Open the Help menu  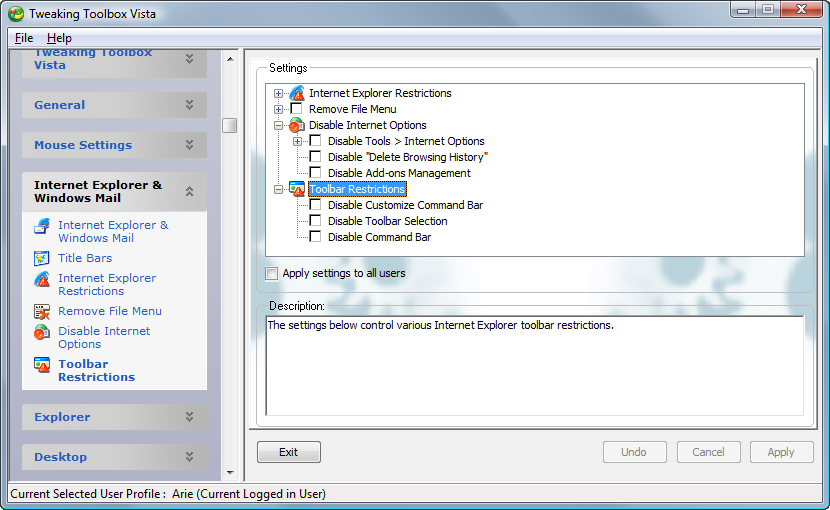pyautogui.click(x=59, y=38)
